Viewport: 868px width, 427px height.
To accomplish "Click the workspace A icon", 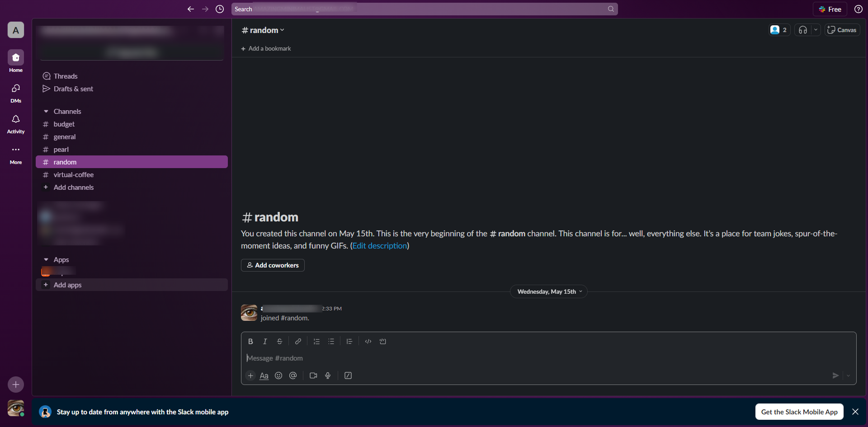I will 16,30.
